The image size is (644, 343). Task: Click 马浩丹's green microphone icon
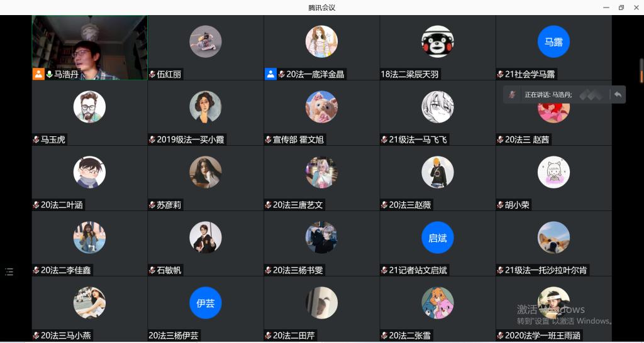pyautogui.click(x=49, y=74)
